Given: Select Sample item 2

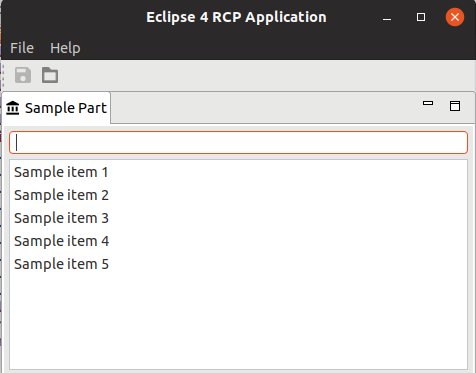Looking at the screenshot, I should coord(238,195).
